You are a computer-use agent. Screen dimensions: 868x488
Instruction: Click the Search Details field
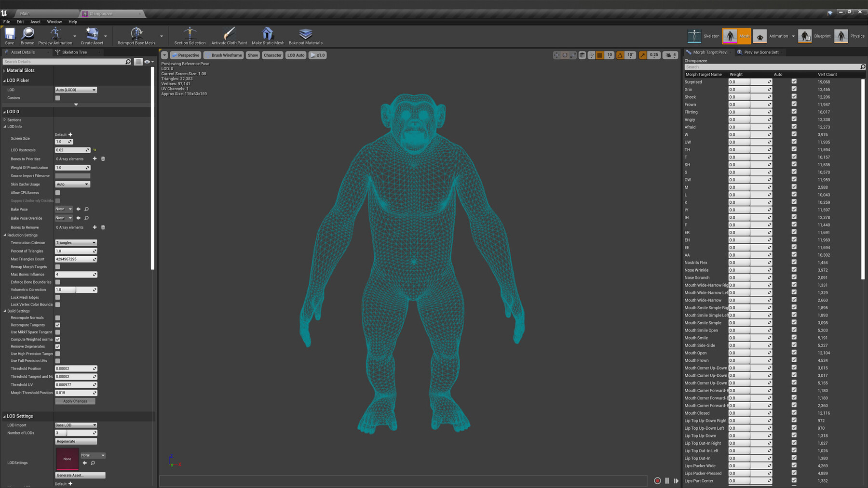click(63, 61)
